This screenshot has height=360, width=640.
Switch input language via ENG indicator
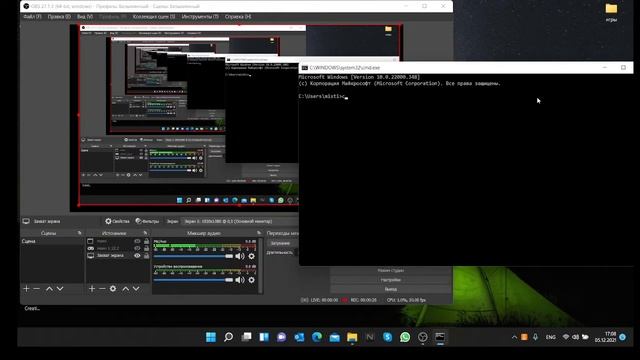551,337
